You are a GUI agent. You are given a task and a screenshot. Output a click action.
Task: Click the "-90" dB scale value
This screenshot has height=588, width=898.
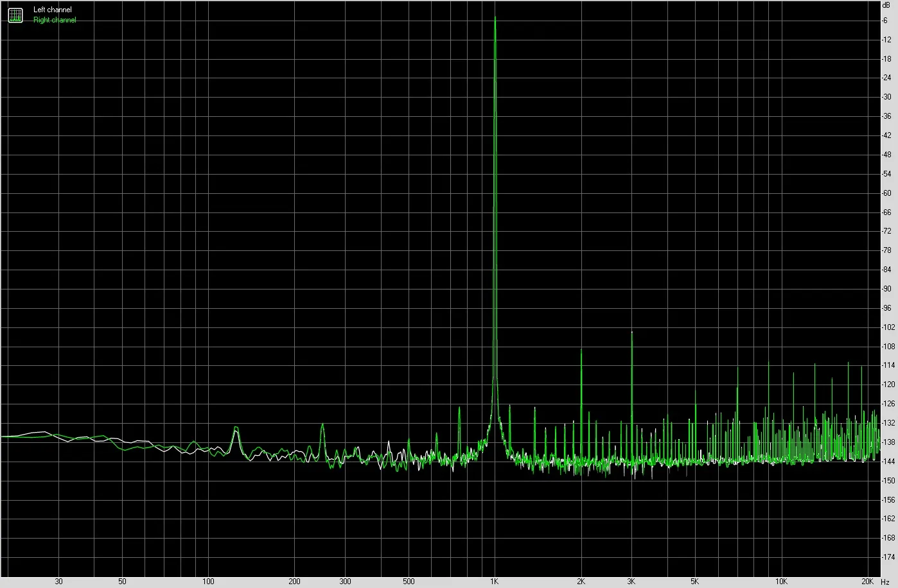click(887, 289)
